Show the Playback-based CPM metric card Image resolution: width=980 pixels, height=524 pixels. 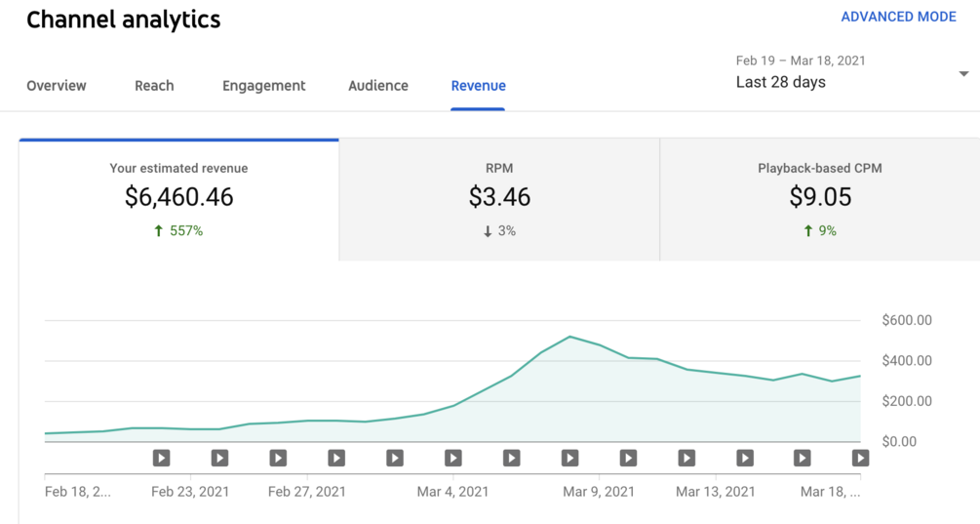pyautogui.click(x=819, y=199)
